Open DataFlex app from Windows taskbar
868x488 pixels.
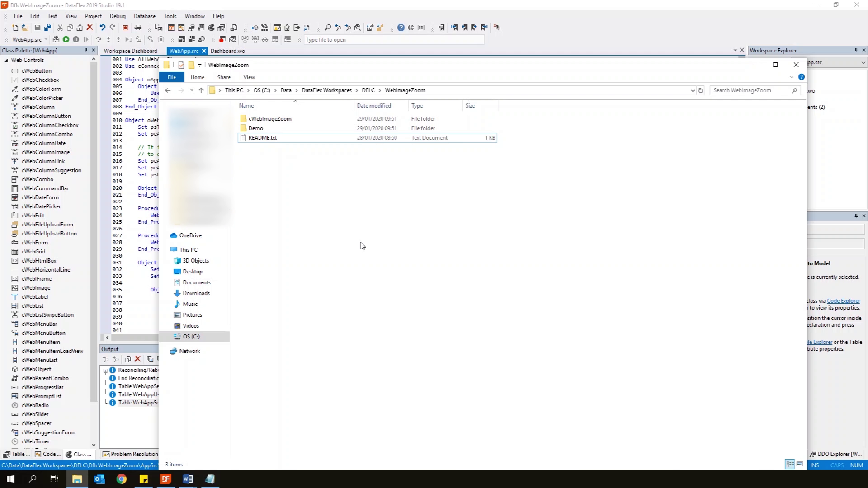tap(166, 479)
